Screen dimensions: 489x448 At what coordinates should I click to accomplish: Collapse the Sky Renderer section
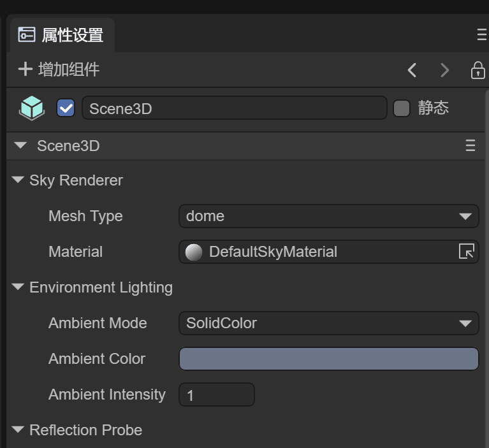point(18,180)
